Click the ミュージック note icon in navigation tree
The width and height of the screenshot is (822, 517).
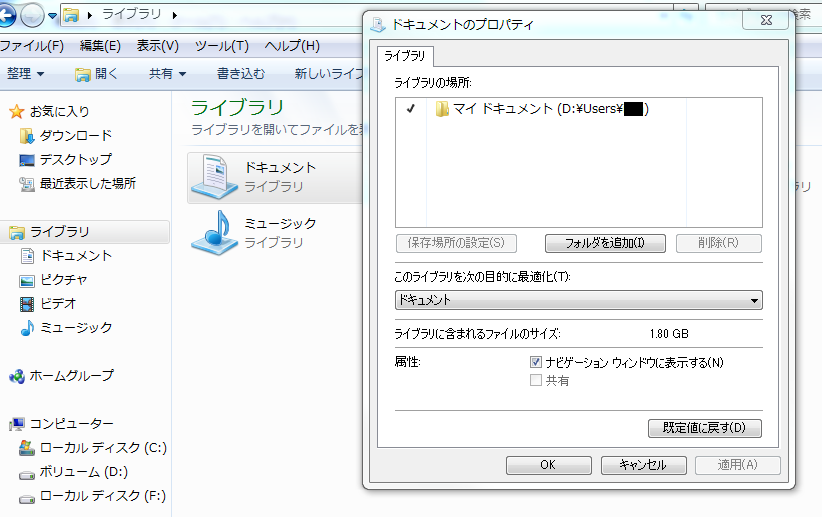coord(27,328)
